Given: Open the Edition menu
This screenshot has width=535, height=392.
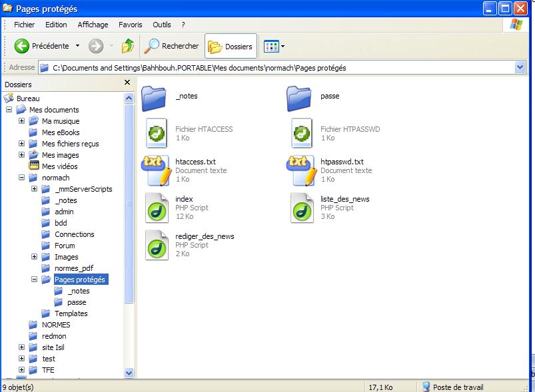Looking at the screenshot, I should [x=56, y=25].
